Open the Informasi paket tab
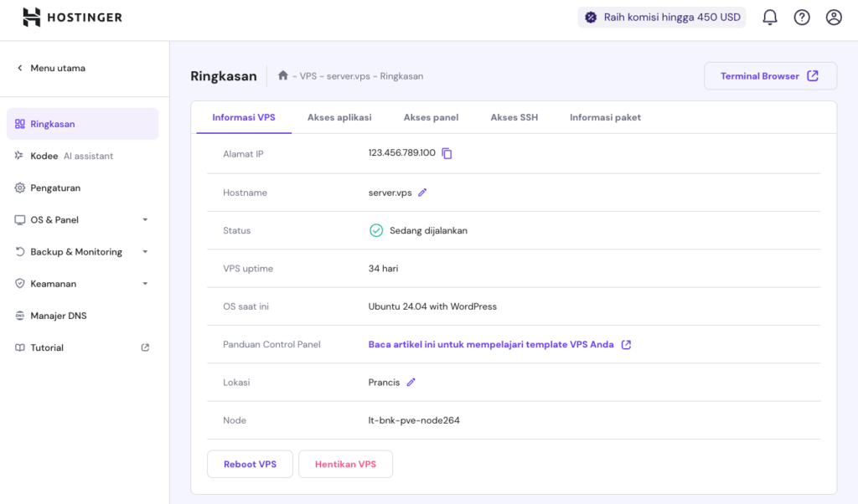Screen dimensions: 858x504 click(x=605, y=117)
